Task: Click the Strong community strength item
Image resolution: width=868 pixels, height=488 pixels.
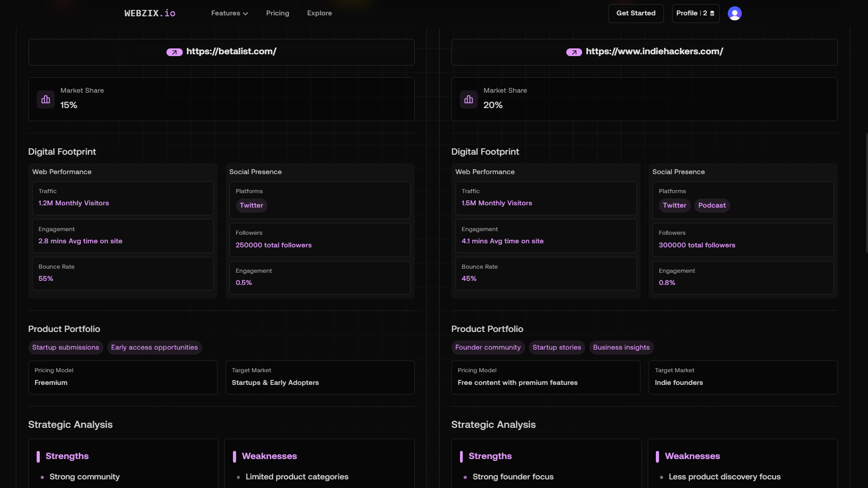Action: [85, 477]
